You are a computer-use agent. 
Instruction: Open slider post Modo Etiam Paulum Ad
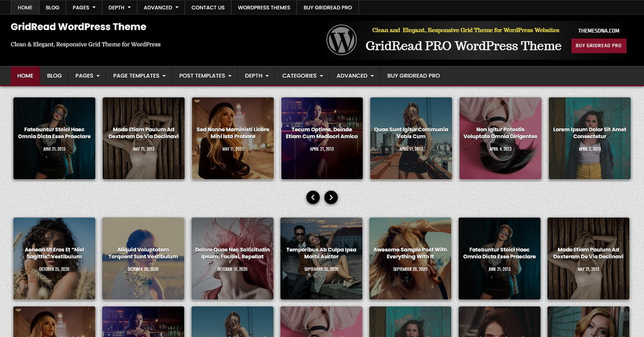[143, 133]
